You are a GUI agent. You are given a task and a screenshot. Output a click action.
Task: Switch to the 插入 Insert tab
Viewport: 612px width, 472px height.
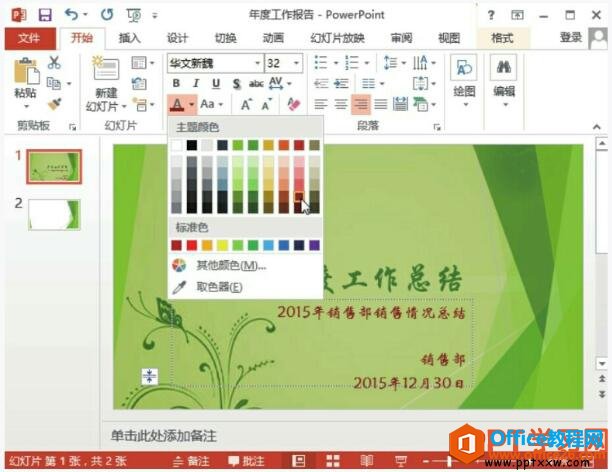click(129, 38)
